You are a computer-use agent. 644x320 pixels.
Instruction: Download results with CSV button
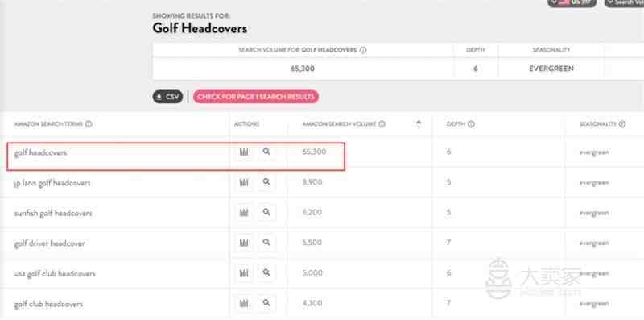coord(167,97)
